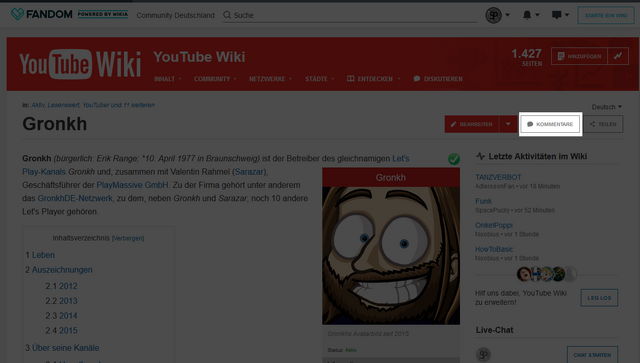
Task: Jump to the 2012 subsection
Action: click(x=68, y=286)
